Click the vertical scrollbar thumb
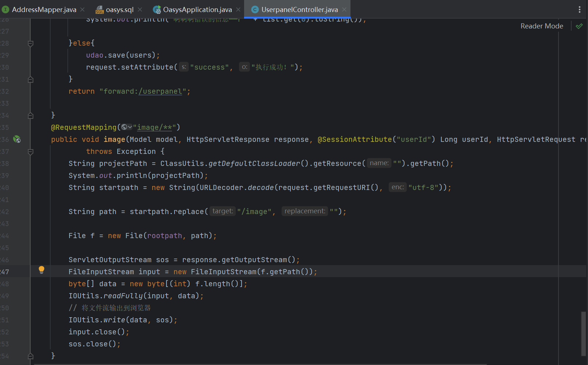Image resolution: width=588 pixels, height=365 pixels. click(x=584, y=333)
